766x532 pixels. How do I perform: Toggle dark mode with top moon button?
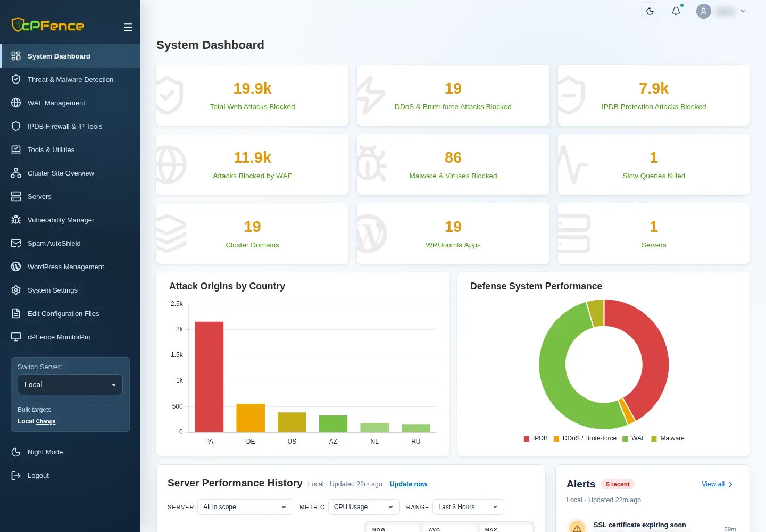tap(650, 11)
